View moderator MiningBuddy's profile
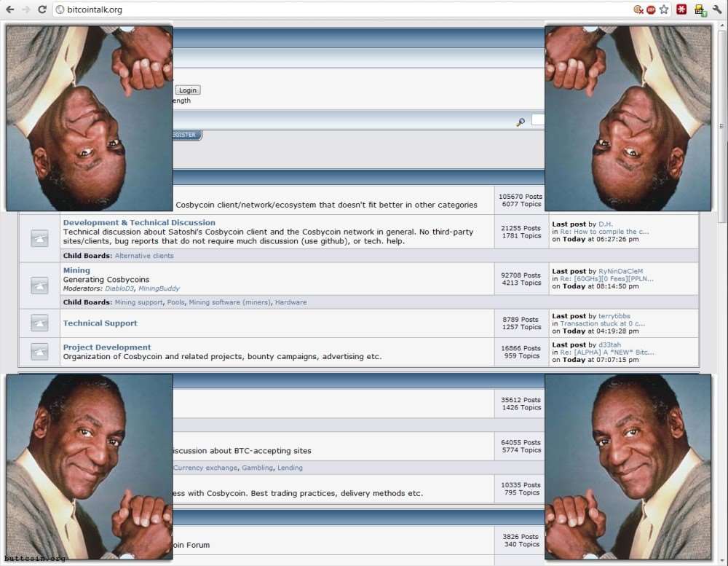This screenshot has width=728, height=566. click(159, 288)
